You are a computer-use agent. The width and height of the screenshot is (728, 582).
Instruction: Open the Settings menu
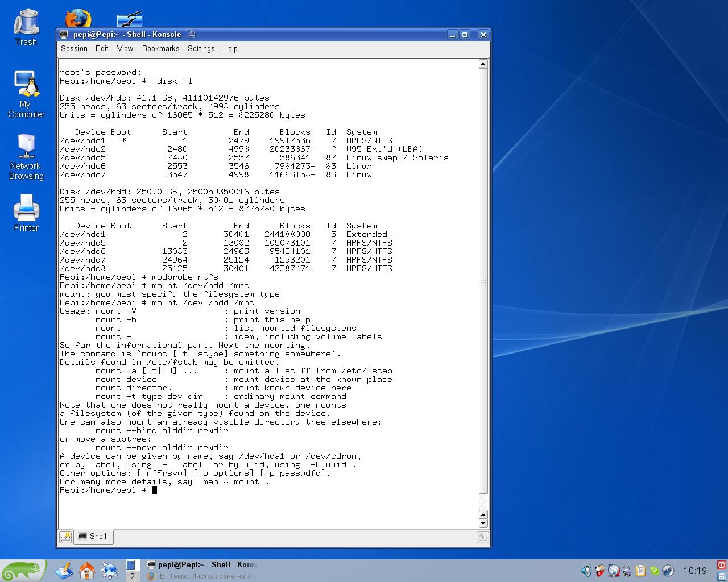pyautogui.click(x=201, y=48)
